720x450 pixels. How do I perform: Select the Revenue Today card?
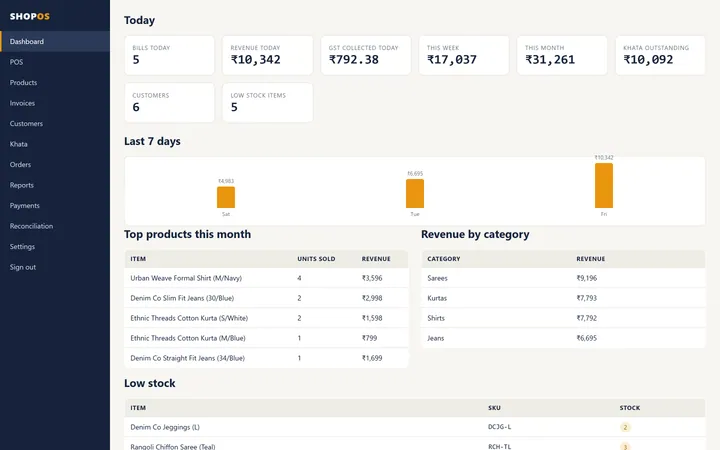pos(268,55)
